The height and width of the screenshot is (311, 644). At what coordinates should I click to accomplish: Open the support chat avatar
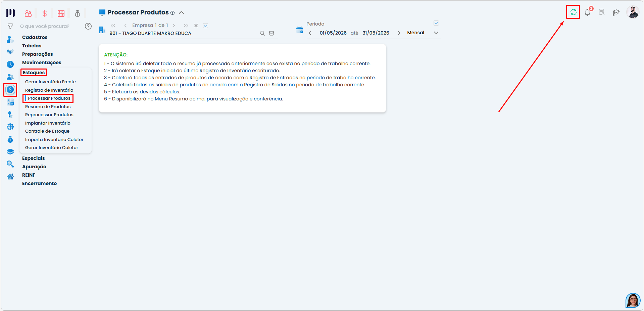(633, 301)
